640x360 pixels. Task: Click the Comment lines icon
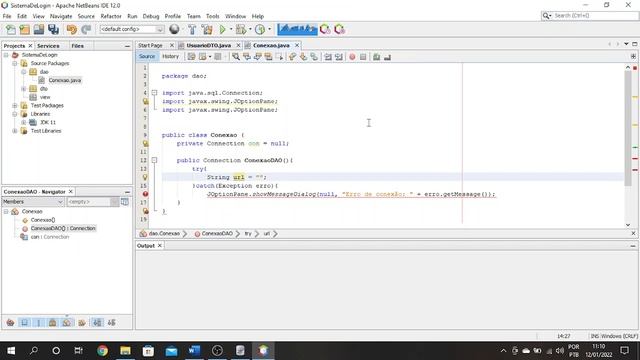pos(376,57)
